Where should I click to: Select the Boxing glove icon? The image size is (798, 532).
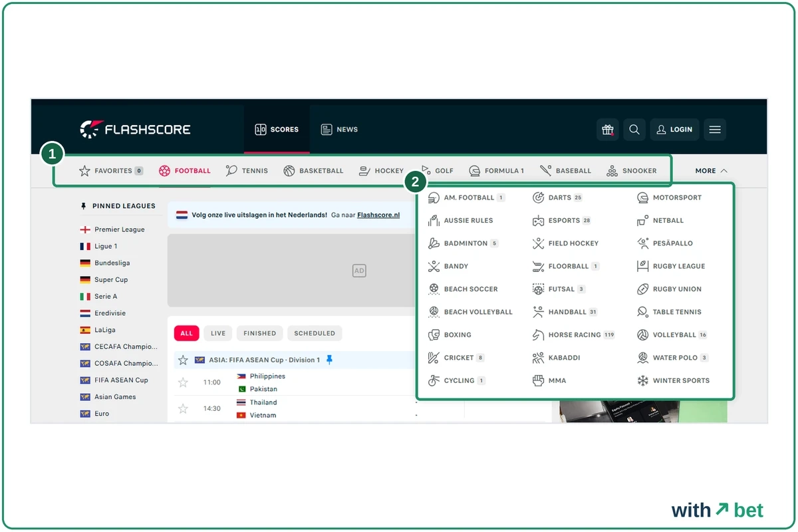(x=434, y=335)
